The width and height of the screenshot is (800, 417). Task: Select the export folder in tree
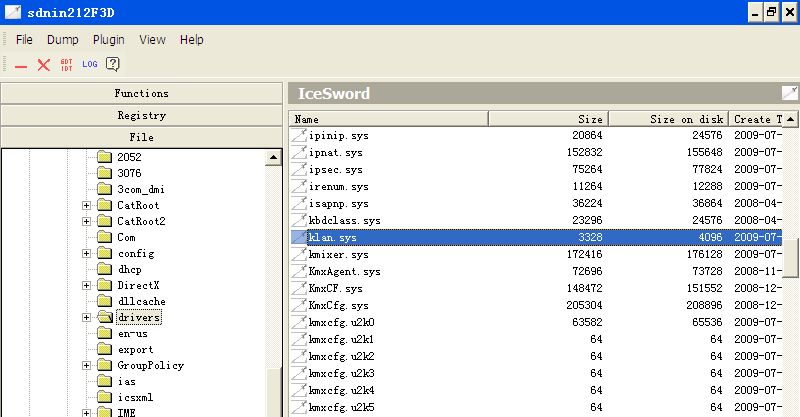[x=135, y=349]
